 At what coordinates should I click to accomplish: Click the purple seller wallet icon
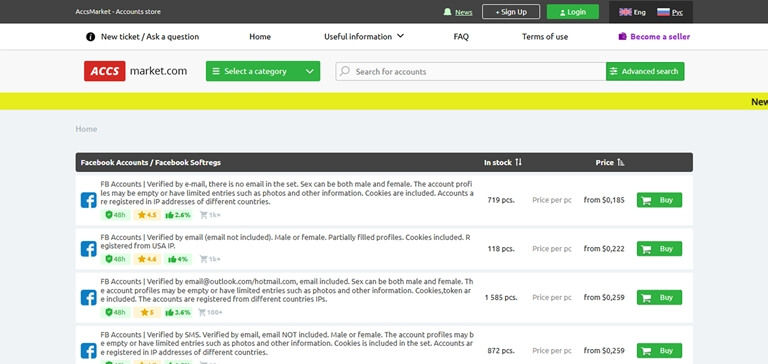[x=623, y=37]
